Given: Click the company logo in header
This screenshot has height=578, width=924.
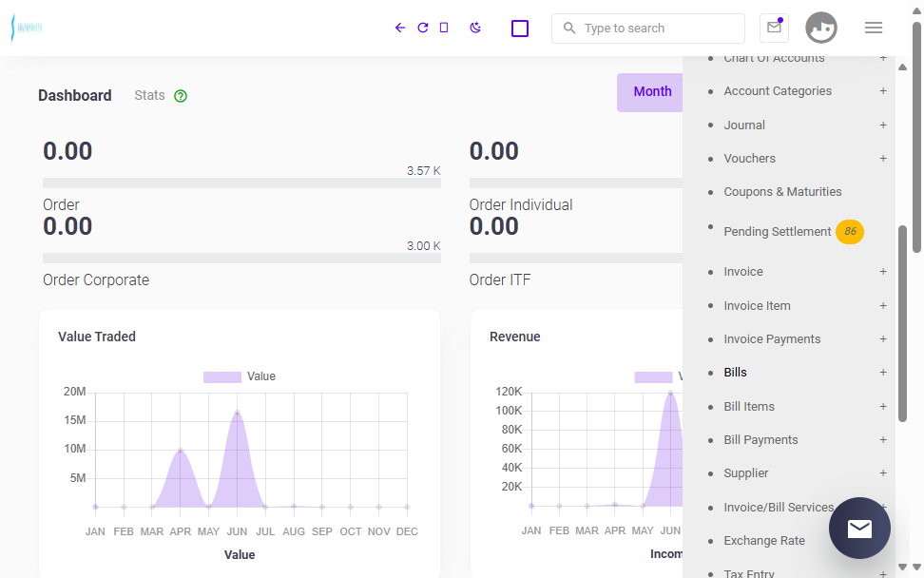Looking at the screenshot, I should (27, 28).
